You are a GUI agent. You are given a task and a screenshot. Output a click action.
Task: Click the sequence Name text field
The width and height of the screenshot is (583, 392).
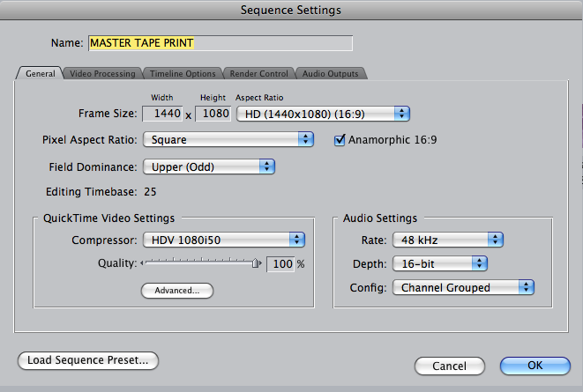coord(220,43)
